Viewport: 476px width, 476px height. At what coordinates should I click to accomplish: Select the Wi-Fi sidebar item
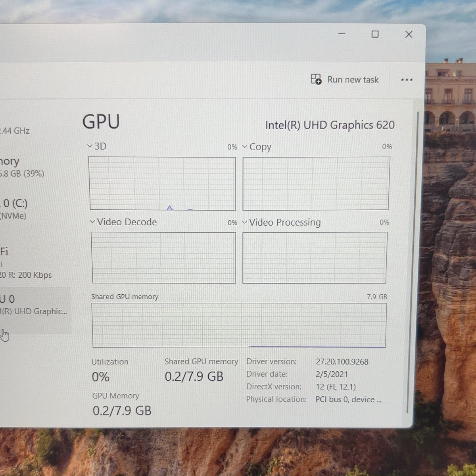coord(26,263)
